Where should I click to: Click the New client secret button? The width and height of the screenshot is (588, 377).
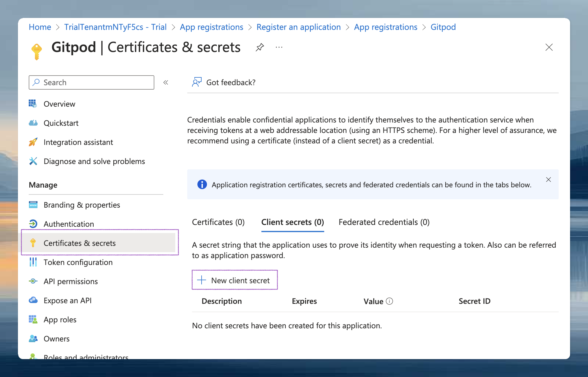(234, 280)
